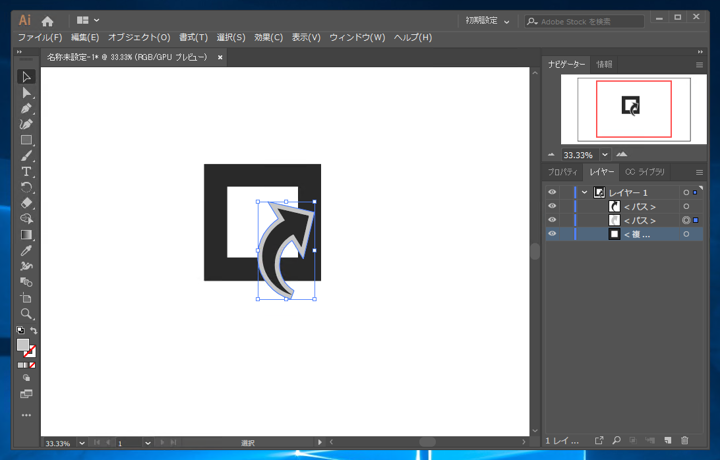
Task: Open the Navigator panel menu
Action: (x=699, y=65)
